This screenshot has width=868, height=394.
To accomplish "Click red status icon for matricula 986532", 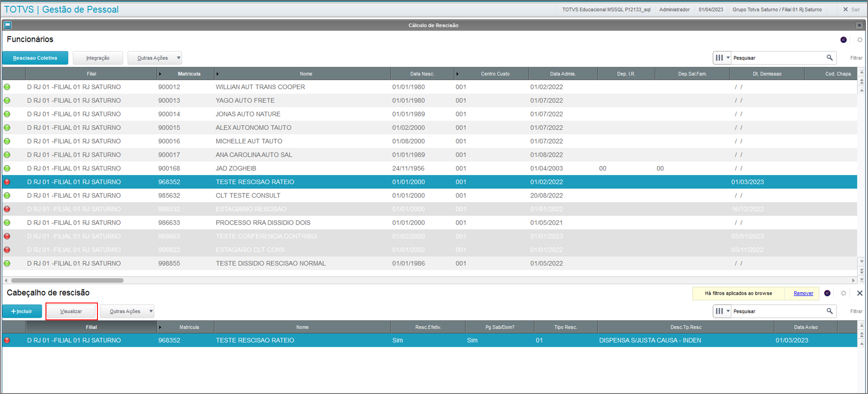I will click(7, 209).
